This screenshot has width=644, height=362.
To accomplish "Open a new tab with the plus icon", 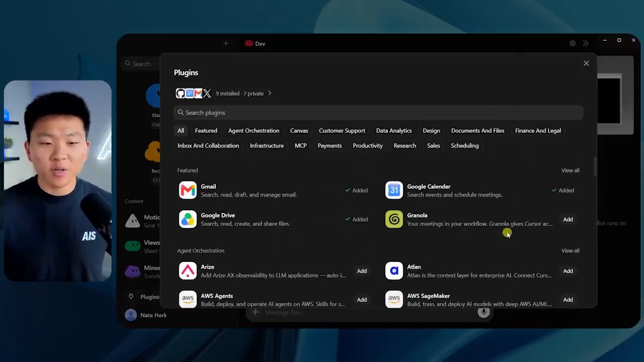I will pyautogui.click(x=226, y=44).
